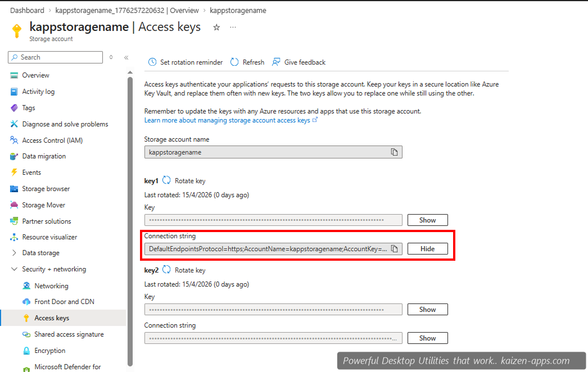Copy the storage account name
This screenshot has height=372, width=588.
(395, 152)
